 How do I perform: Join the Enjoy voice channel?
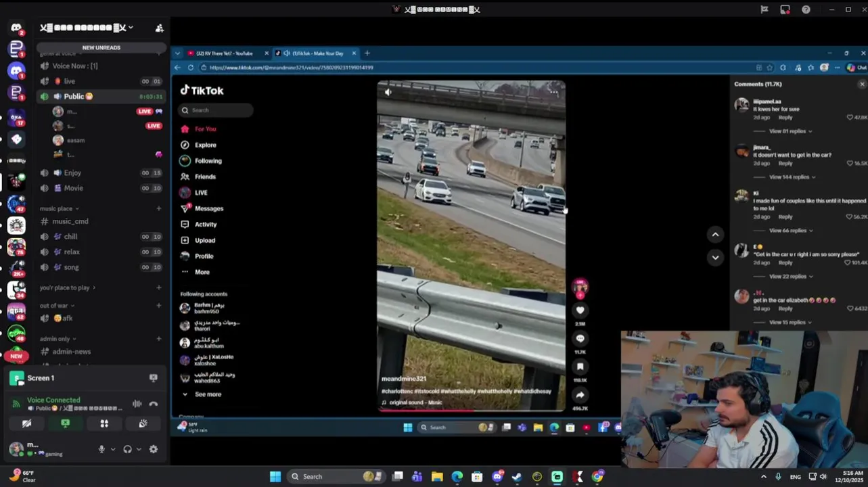(x=101, y=173)
